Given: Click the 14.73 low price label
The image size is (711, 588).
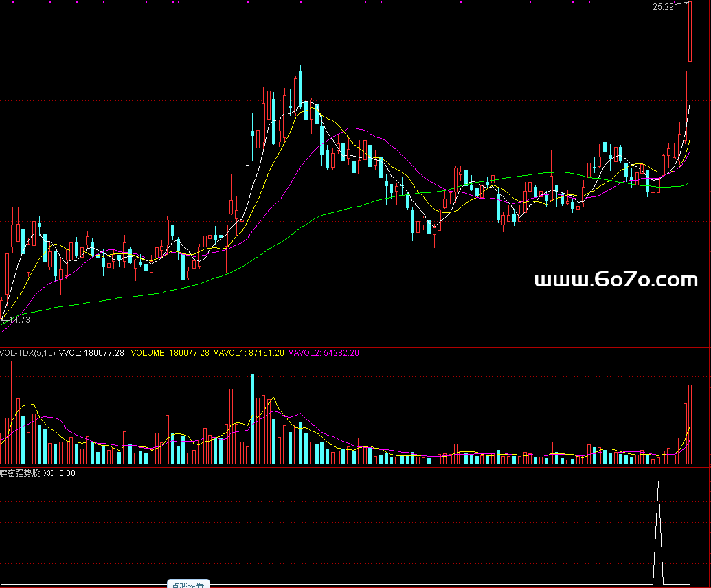Looking at the screenshot, I should coord(19,320).
